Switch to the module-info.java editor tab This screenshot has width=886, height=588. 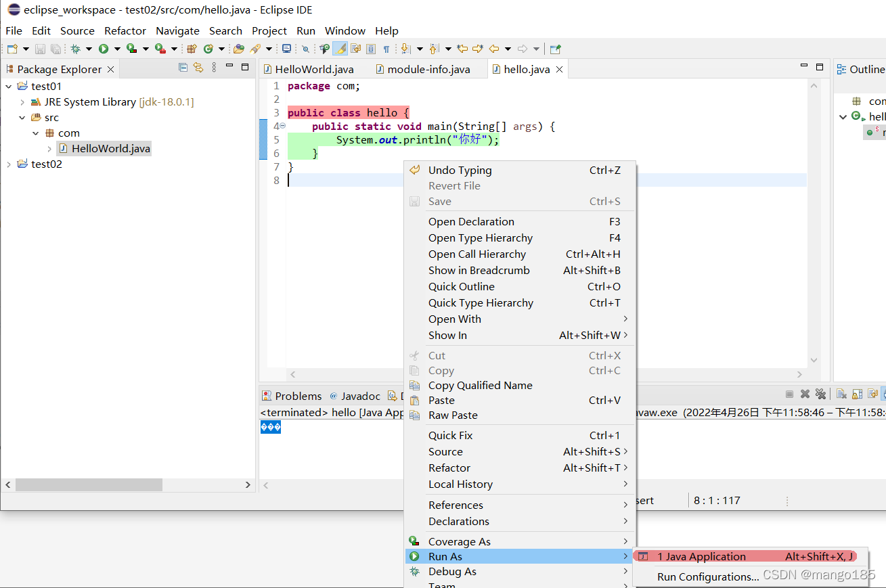[x=422, y=69]
